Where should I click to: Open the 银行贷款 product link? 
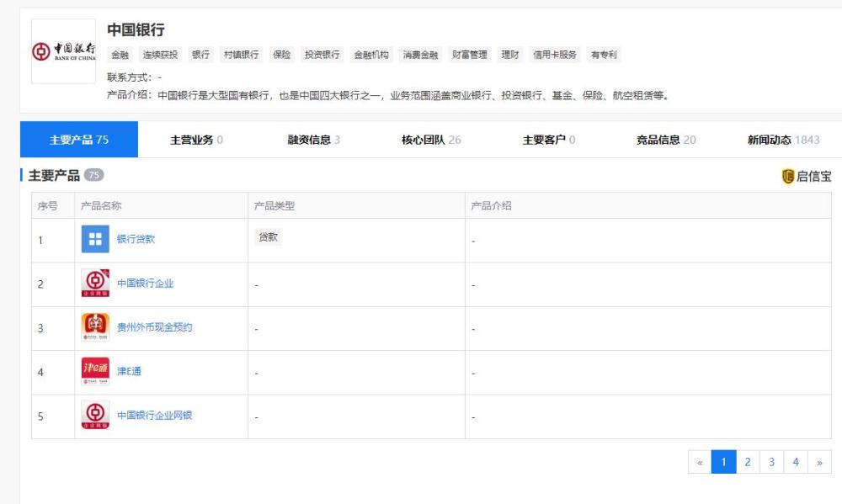tap(136, 239)
